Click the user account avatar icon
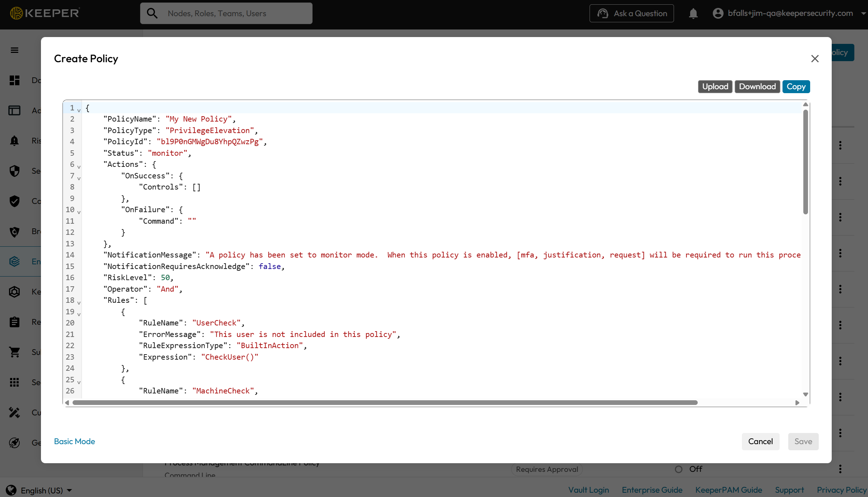Image resolution: width=868 pixels, height=497 pixels. point(718,13)
